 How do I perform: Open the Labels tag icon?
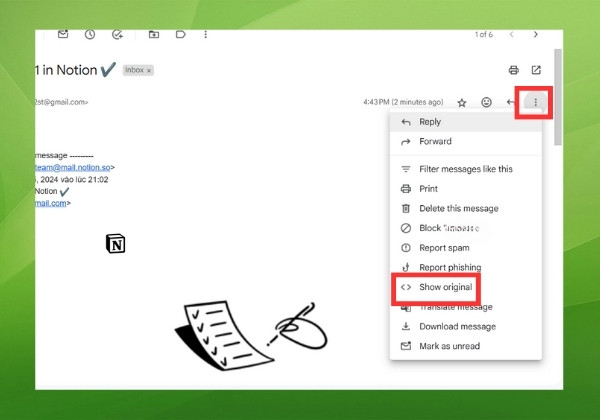pos(181,34)
